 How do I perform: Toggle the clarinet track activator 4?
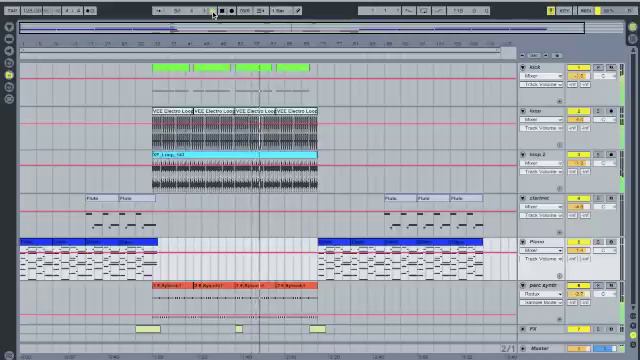[x=578, y=198]
